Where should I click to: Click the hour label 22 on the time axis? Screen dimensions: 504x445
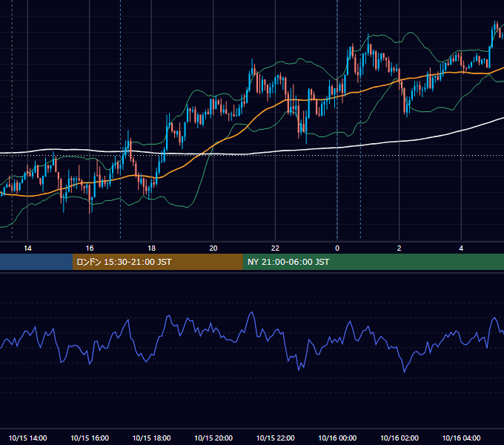[x=275, y=248]
